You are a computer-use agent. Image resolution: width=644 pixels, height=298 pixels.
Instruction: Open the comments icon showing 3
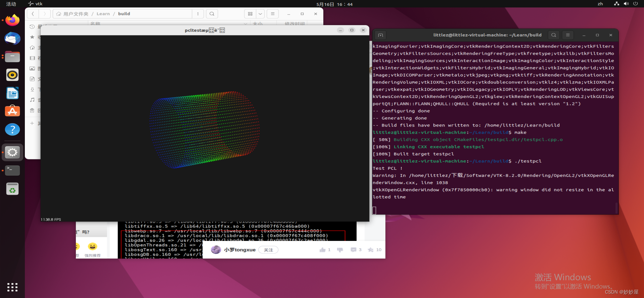[354, 250]
